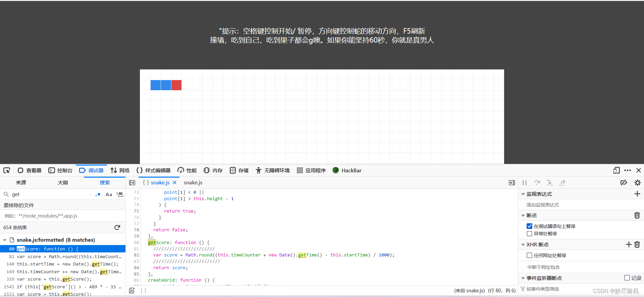Viewport: 644px width, 297px height.
Task: Remove all breakpoints with trash icon
Action: point(637,215)
